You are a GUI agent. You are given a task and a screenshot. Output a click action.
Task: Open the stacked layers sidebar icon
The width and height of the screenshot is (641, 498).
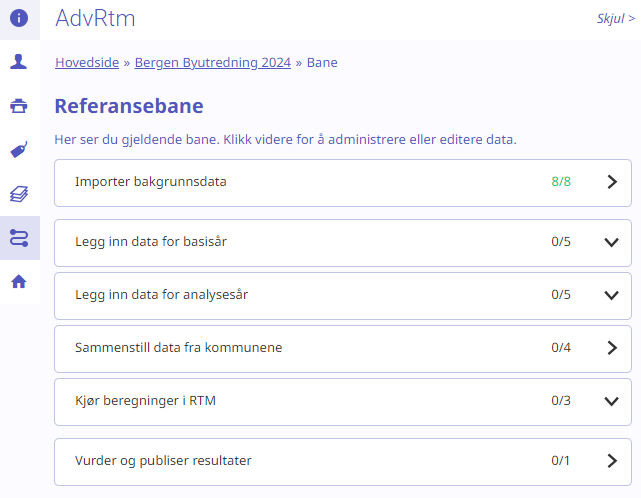[19, 194]
